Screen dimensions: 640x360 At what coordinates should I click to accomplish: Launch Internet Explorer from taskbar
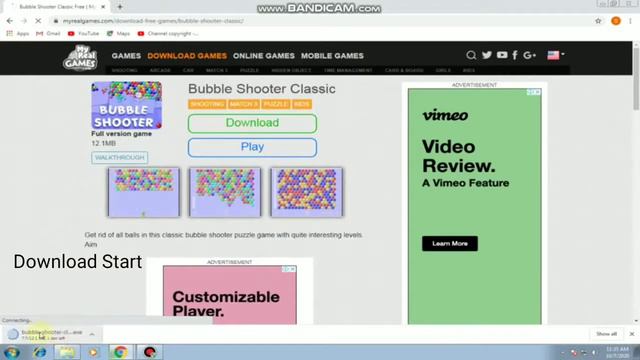[40, 352]
